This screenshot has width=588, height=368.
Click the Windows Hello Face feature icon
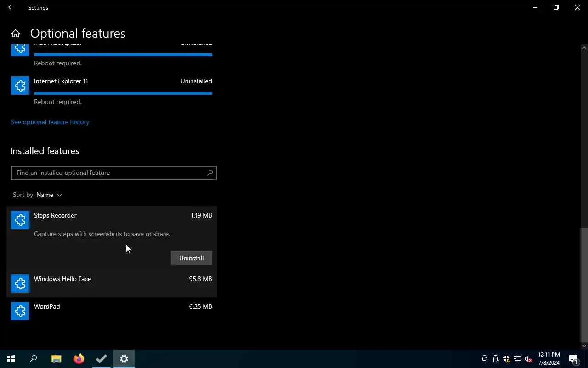coord(20,283)
